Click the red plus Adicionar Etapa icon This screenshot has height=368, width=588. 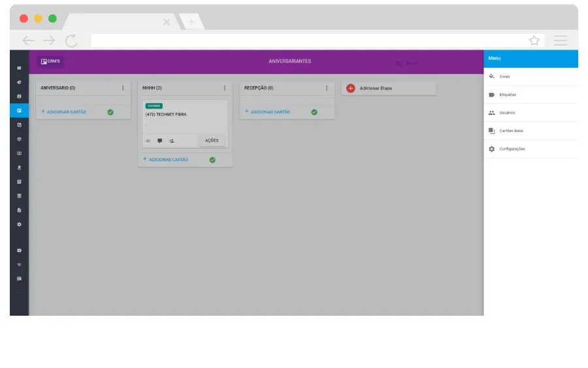[x=351, y=88]
